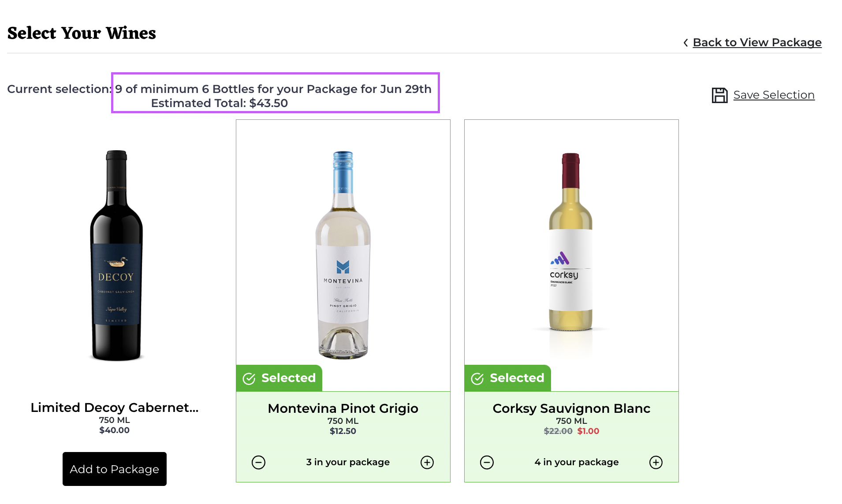The height and width of the screenshot is (504, 842).
Task: Click the Montevina Pinot Grigio product title
Action: (343, 408)
